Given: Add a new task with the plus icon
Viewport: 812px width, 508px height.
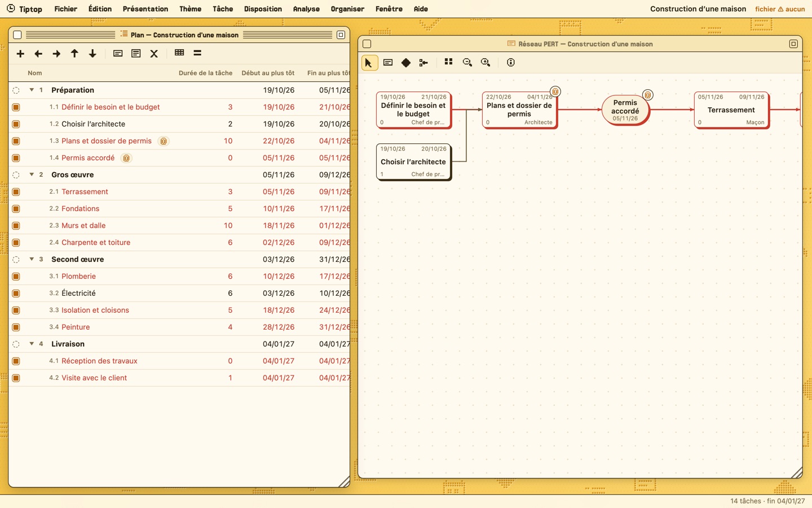Looking at the screenshot, I should 20,54.
